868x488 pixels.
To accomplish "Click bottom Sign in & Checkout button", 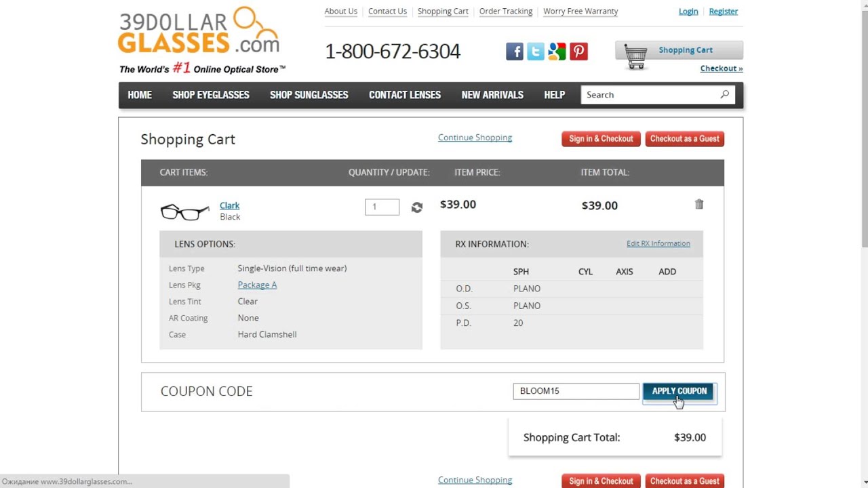I will pyautogui.click(x=601, y=481).
